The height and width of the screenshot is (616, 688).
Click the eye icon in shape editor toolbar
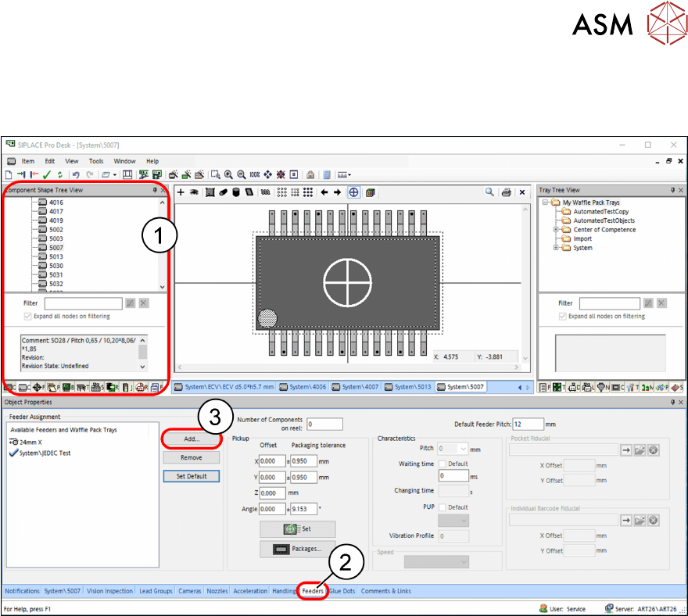click(x=194, y=192)
